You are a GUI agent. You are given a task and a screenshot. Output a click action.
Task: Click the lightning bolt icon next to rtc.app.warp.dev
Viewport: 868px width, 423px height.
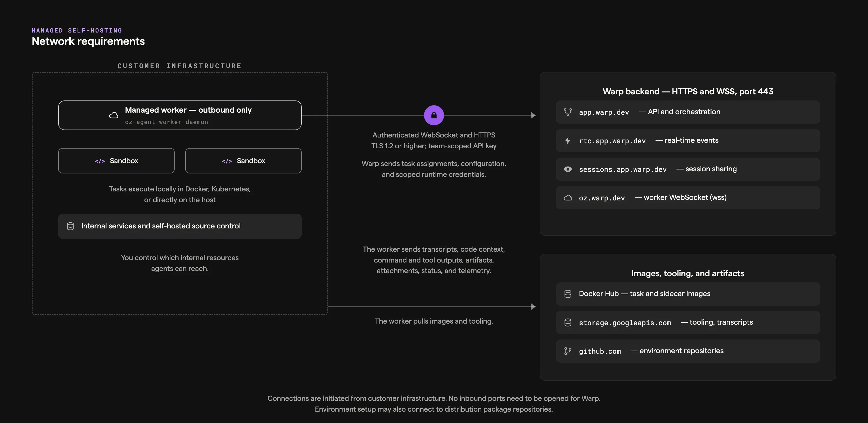tap(568, 141)
